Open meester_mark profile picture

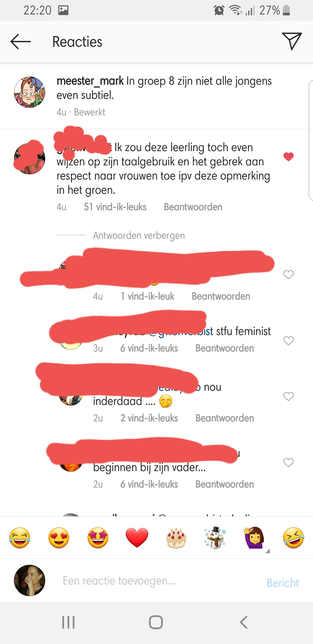[30, 92]
